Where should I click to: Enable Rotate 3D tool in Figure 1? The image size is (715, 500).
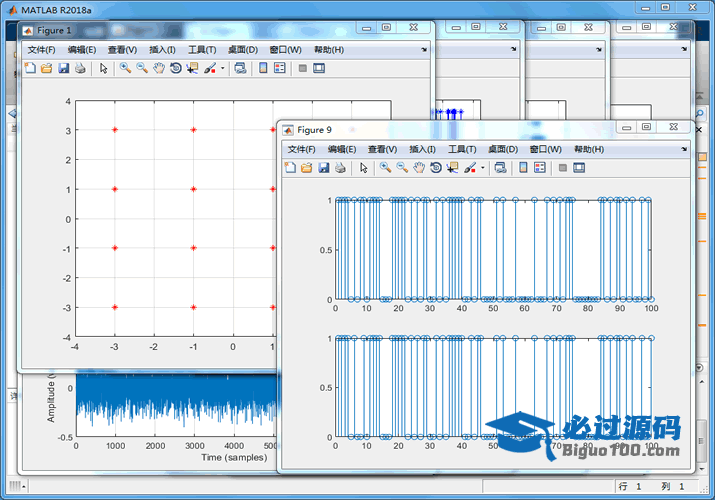[176, 68]
